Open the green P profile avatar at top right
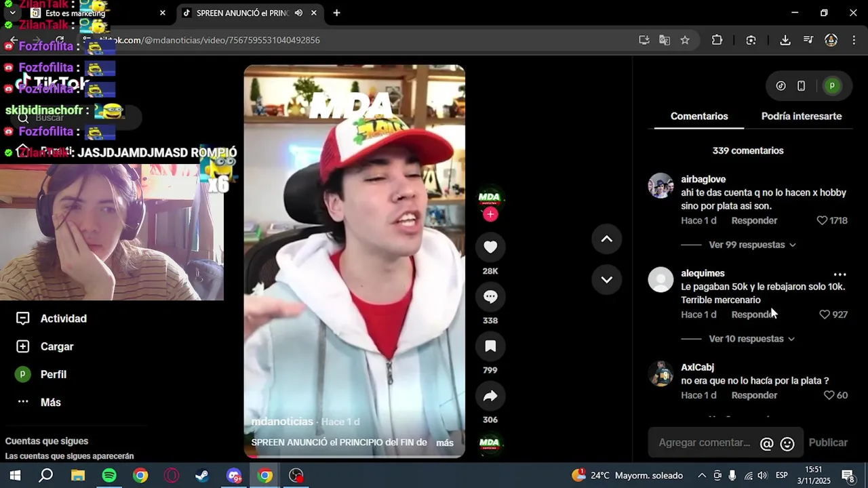 click(831, 86)
